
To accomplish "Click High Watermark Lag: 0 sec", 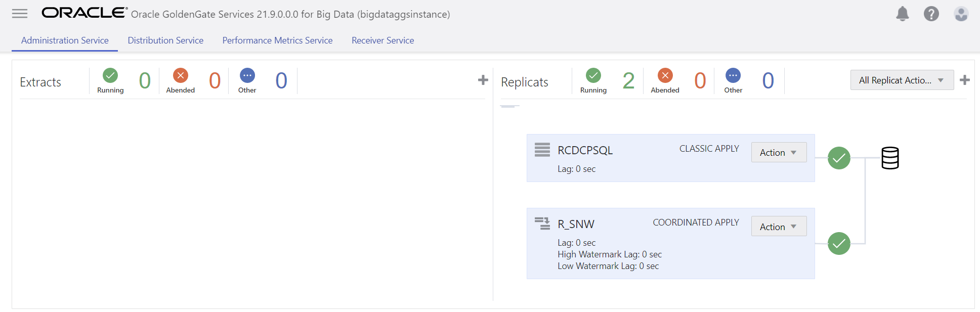I will click(x=610, y=254).
